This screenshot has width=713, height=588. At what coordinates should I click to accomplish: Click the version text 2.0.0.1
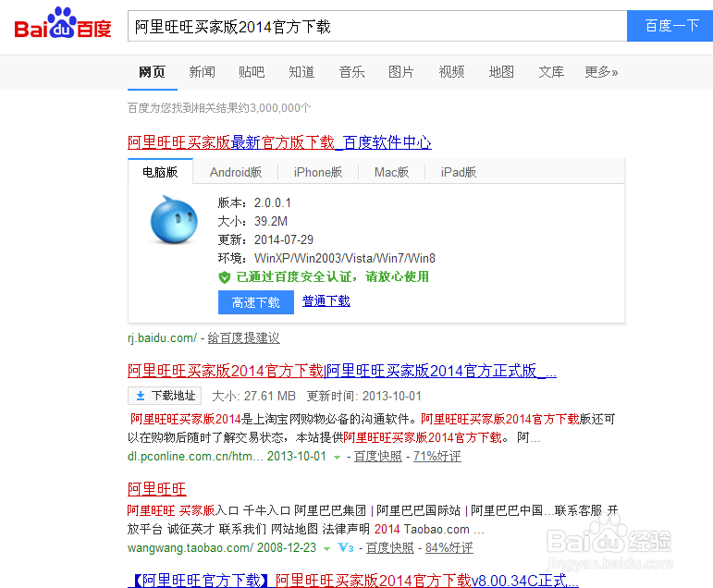[273, 202]
